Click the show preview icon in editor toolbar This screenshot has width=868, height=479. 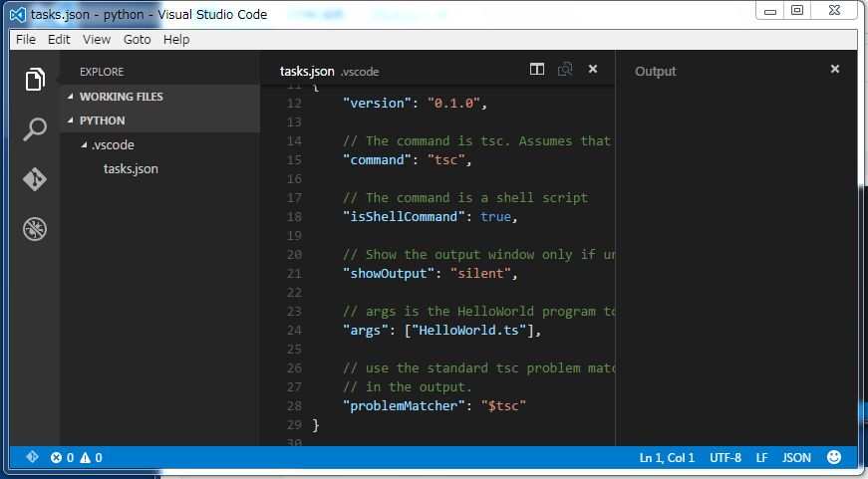(565, 69)
